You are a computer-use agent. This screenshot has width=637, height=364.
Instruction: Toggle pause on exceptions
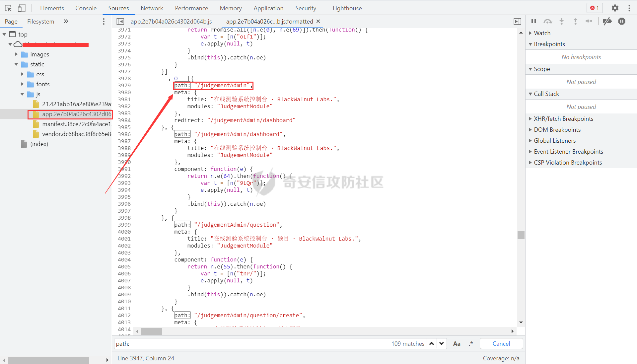click(622, 21)
